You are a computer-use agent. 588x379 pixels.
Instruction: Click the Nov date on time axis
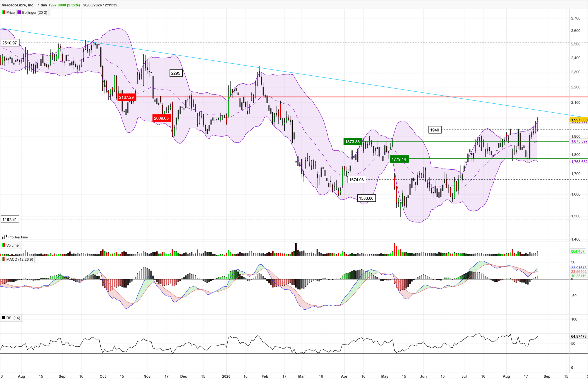pyautogui.click(x=147, y=376)
